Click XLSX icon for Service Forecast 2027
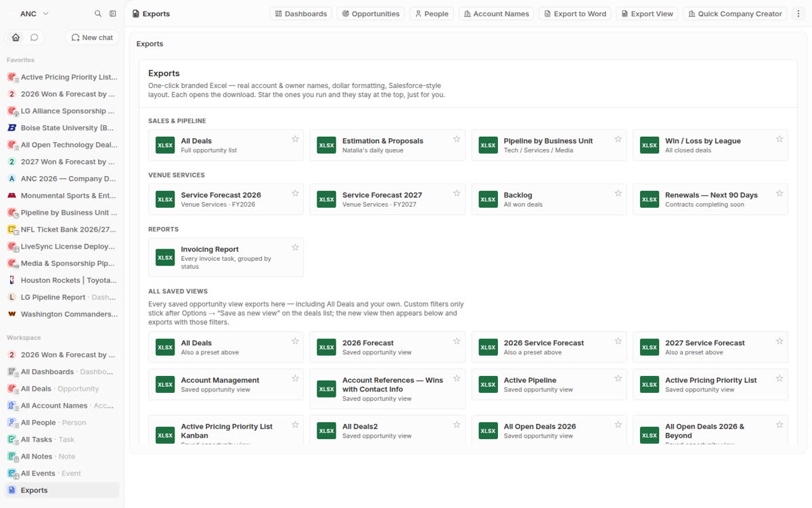 [326, 199]
